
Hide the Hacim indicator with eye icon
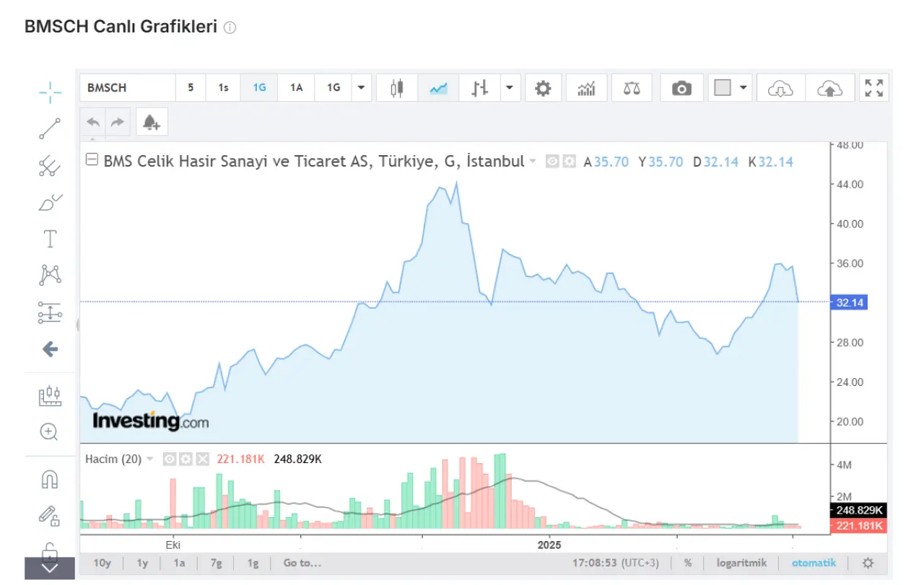click(x=170, y=459)
